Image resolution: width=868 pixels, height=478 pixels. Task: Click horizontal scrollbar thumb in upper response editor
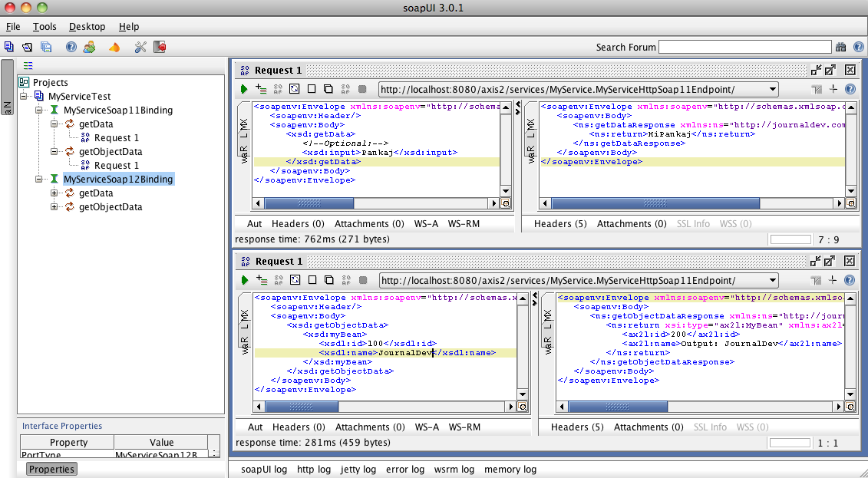tap(655, 203)
